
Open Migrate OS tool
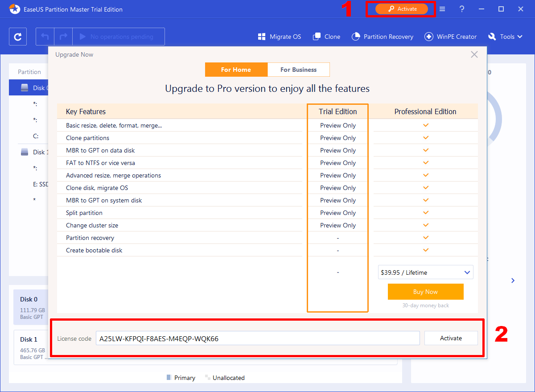pyautogui.click(x=280, y=37)
